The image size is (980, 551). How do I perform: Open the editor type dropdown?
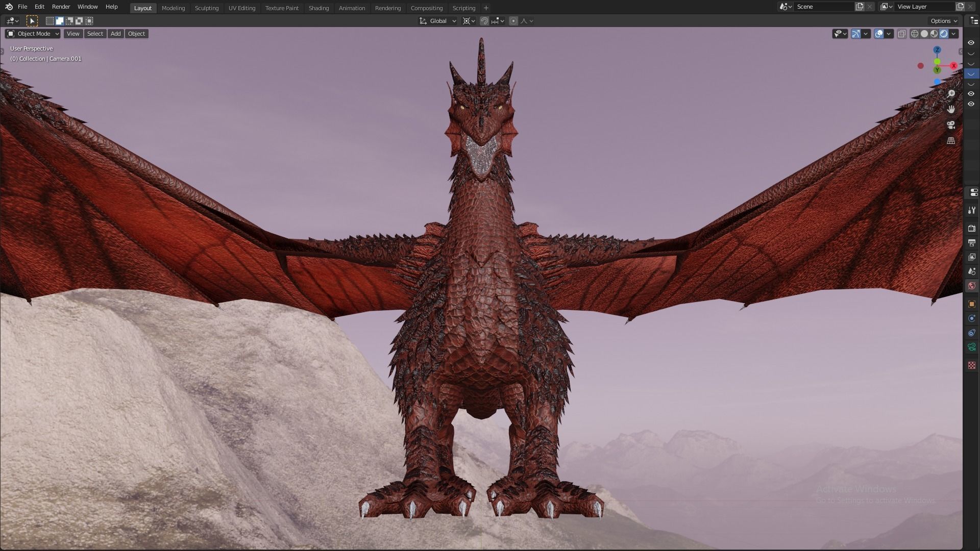click(x=12, y=21)
